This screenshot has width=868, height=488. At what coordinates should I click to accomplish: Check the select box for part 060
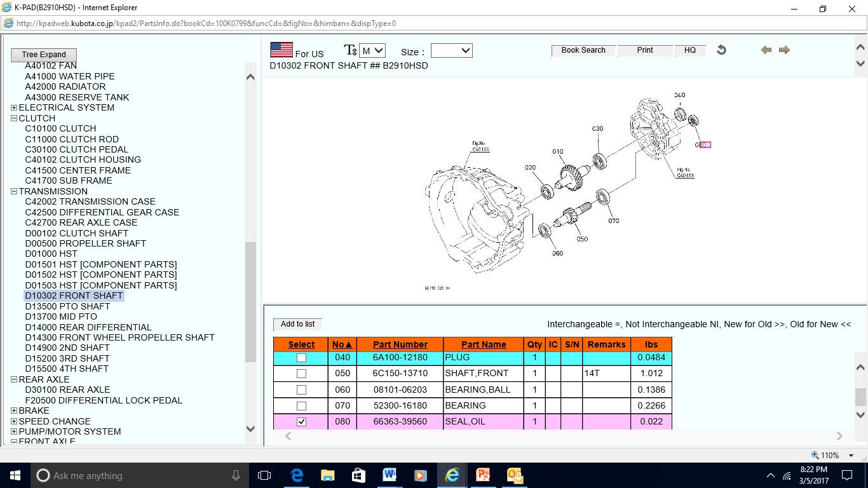coord(301,390)
